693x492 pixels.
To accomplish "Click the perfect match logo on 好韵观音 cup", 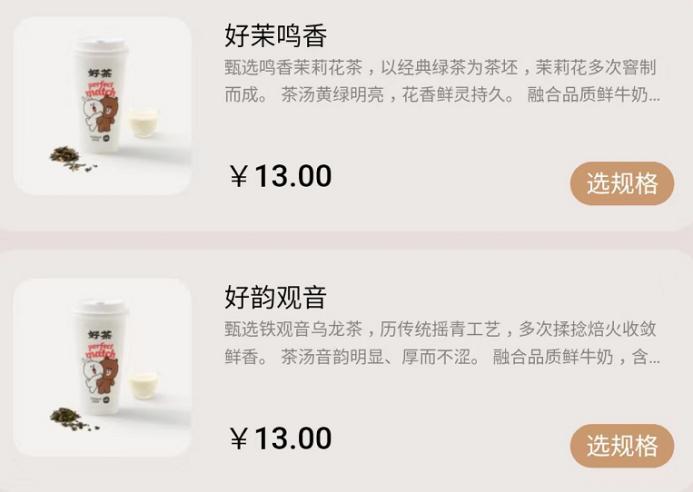I will click(101, 350).
